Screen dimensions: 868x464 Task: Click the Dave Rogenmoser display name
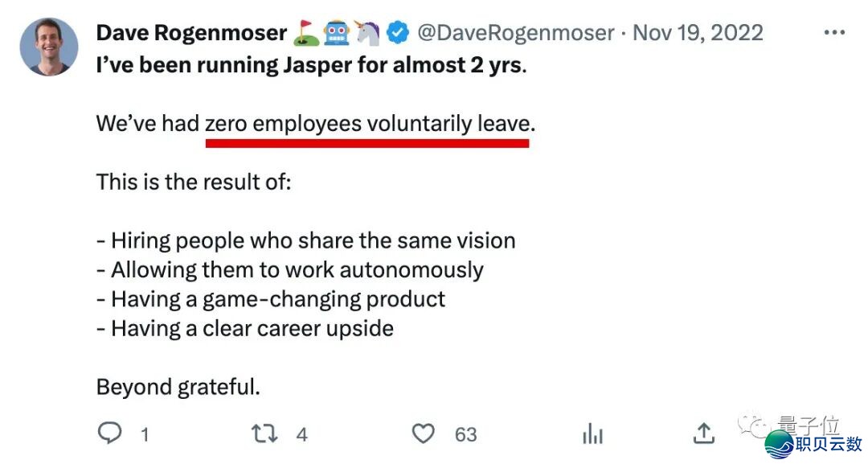(x=191, y=33)
